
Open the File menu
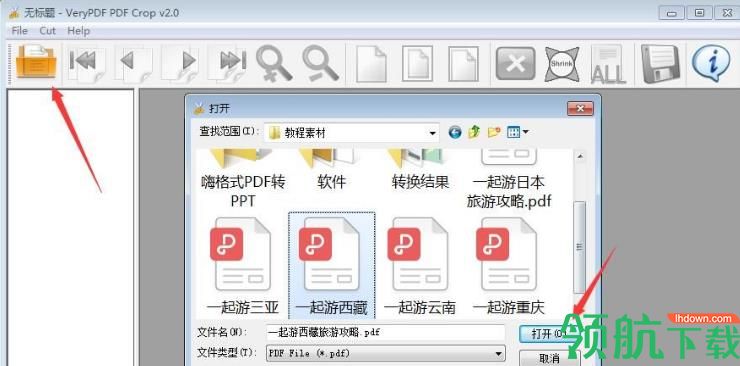pyautogui.click(x=19, y=31)
